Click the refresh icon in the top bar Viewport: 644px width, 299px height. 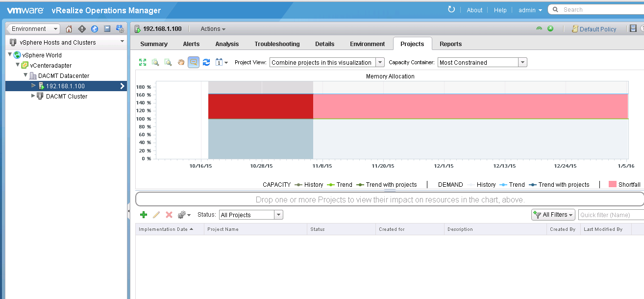point(451,9)
